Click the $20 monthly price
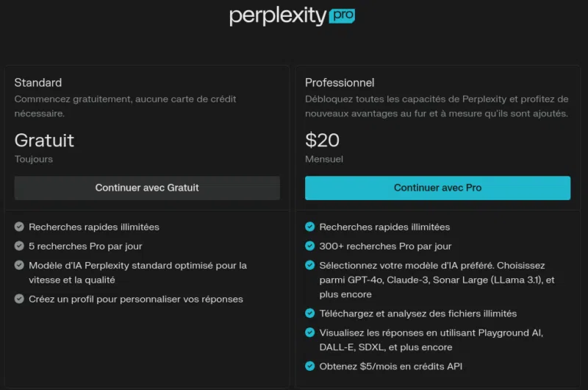 [323, 140]
